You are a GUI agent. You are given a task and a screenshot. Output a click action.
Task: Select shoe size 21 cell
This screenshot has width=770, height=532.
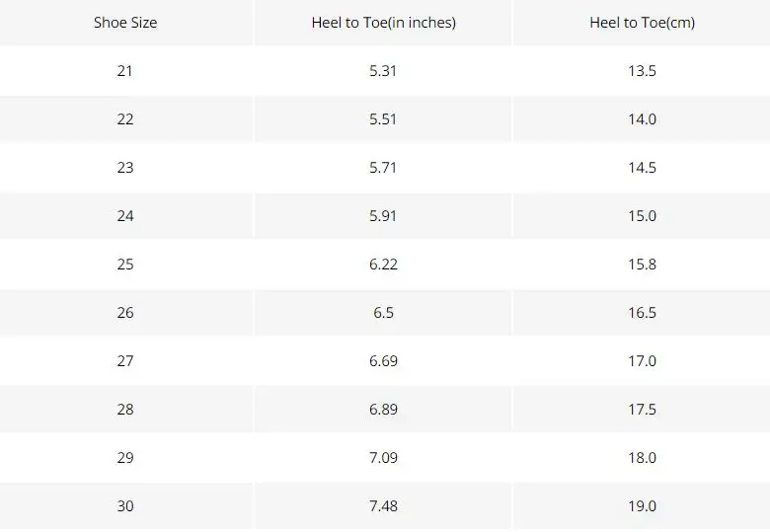125,71
